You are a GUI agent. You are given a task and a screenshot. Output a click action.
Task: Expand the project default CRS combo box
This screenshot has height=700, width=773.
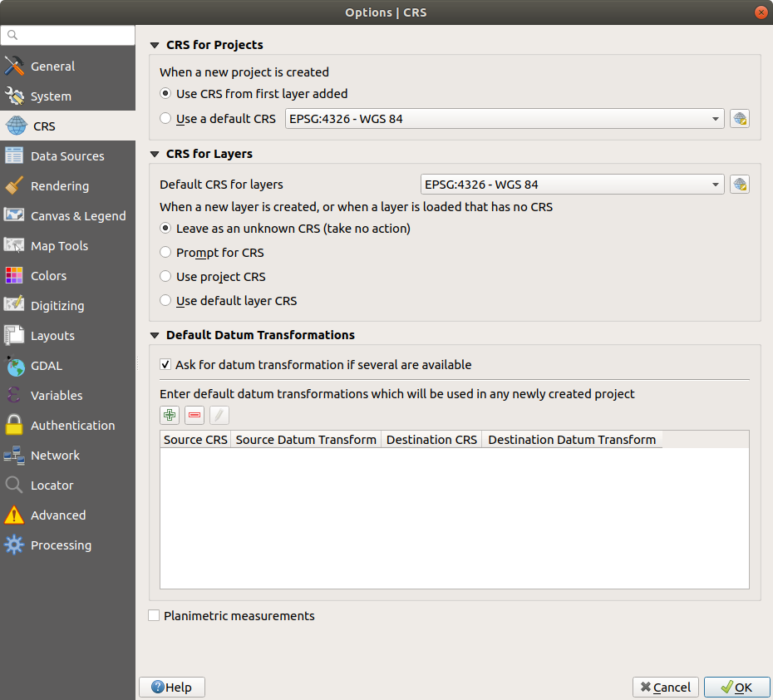click(x=504, y=119)
